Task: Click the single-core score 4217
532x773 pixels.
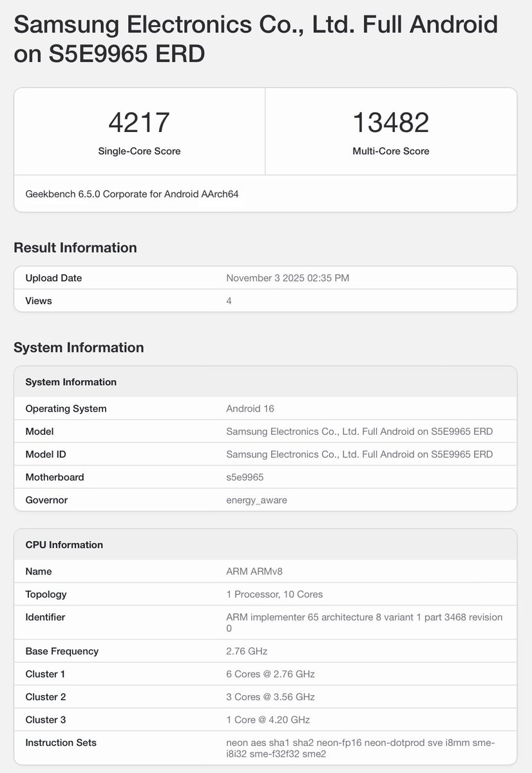Action: pos(139,122)
